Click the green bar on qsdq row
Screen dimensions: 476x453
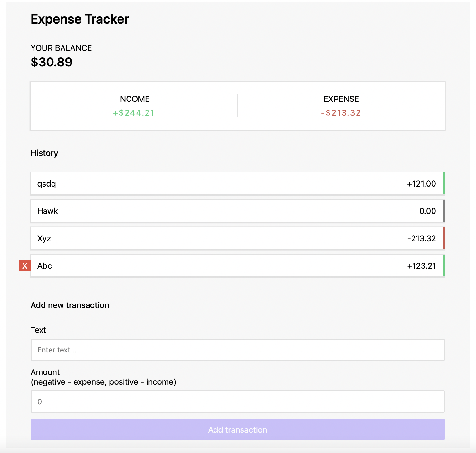(x=443, y=184)
